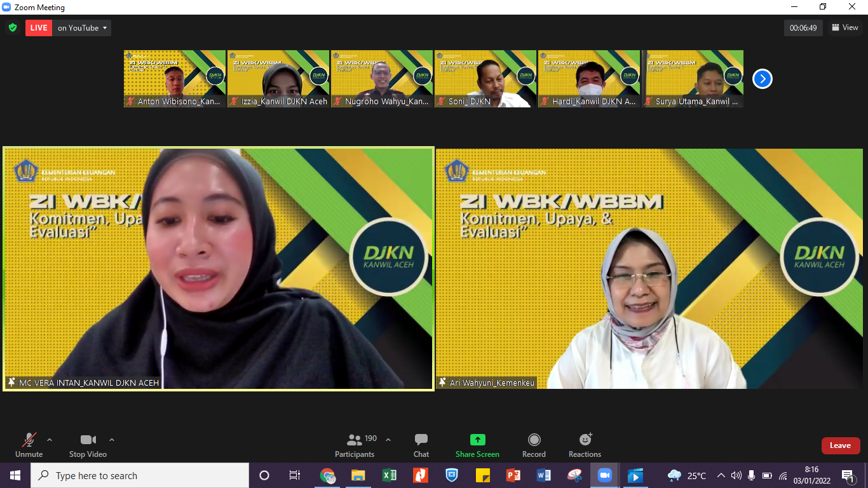This screenshot has width=868, height=488.
Task: Toggle Stop Video camera button
Action: coord(88,445)
